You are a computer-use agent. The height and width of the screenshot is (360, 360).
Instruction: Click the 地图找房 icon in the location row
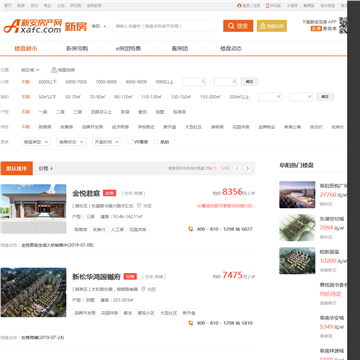(x=54, y=70)
